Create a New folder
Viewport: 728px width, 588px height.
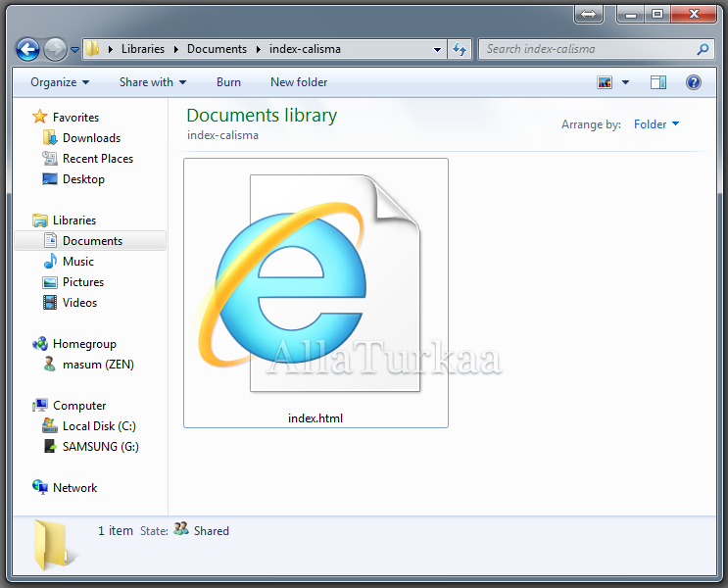[x=299, y=82]
